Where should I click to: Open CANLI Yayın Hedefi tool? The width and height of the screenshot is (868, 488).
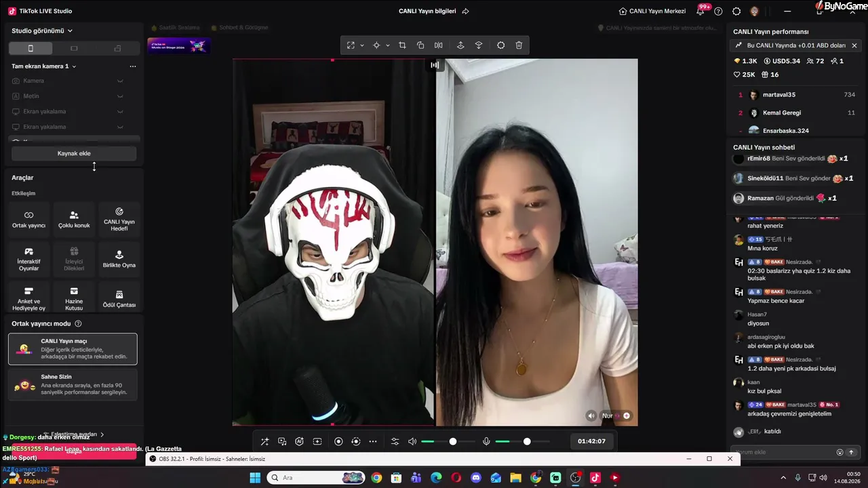coord(119,219)
